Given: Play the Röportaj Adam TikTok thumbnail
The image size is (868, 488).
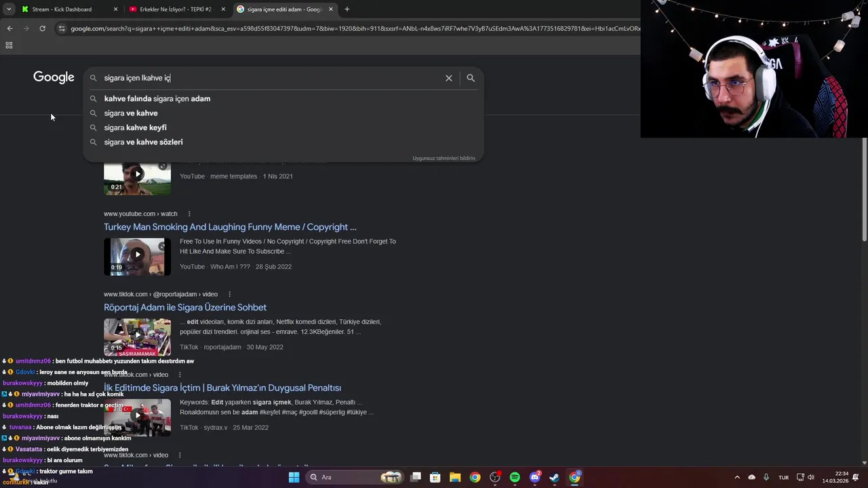Looking at the screenshot, I should 137,337.
